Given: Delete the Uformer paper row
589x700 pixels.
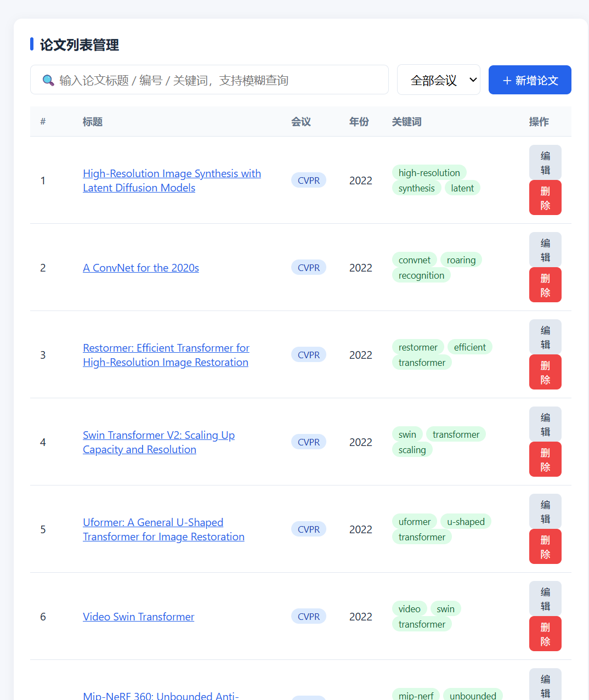Looking at the screenshot, I should click(x=545, y=546).
